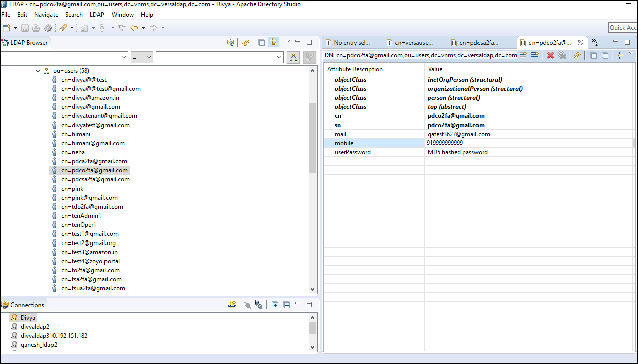Image resolution: width=638 pixels, height=364 pixels.
Task: Open the LDAP menu
Action: [x=97, y=15]
